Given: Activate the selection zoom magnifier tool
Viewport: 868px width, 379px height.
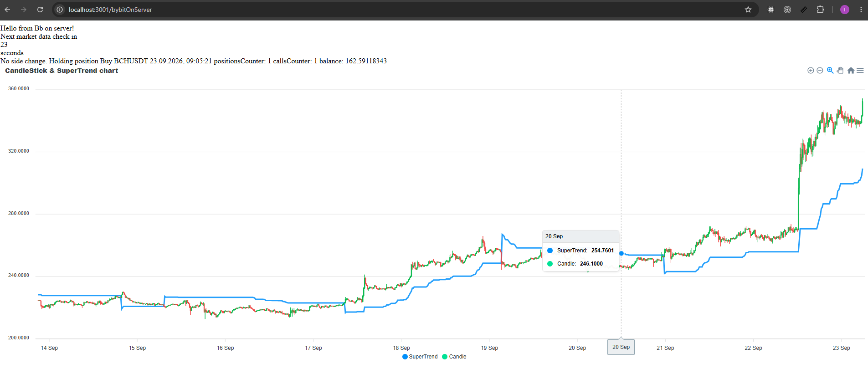Looking at the screenshot, I should click(830, 70).
